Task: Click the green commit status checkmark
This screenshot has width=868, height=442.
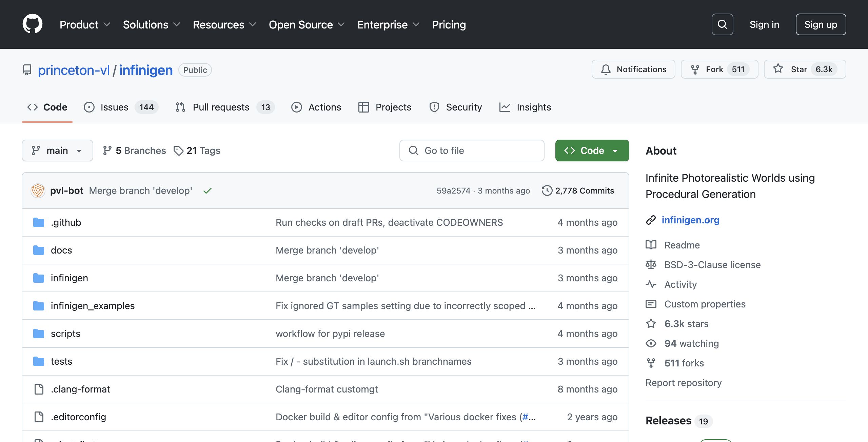Action: point(207,191)
